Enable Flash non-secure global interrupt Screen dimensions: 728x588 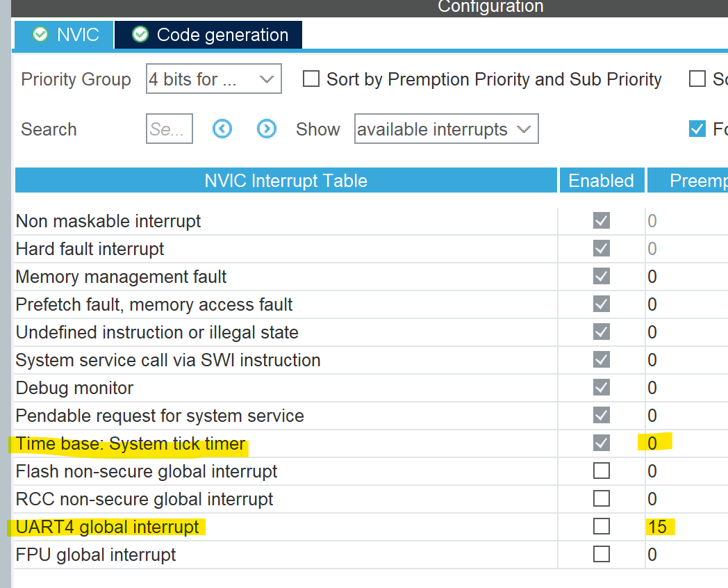[x=602, y=471]
